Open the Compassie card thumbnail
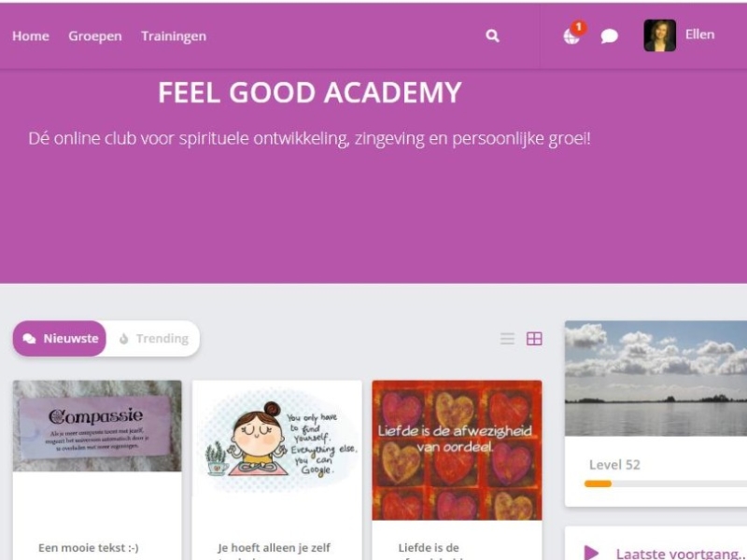Image resolution: width=747 pixels, height=560 pixels. coord(97,426)
